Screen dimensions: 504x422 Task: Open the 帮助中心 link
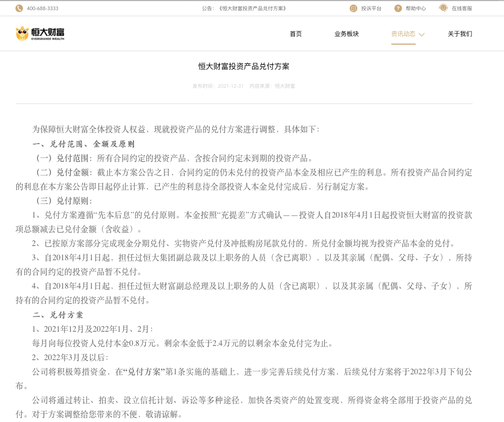[416, 9]
